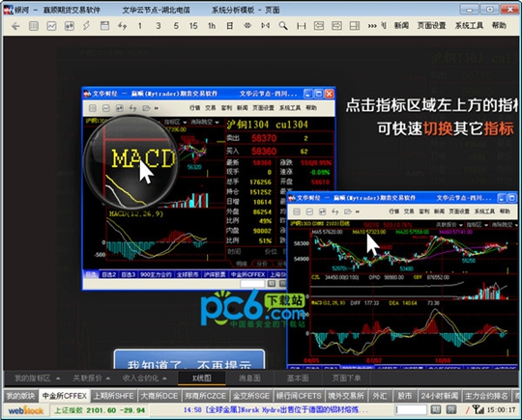Click the expand chart horizontally icon

tap(265, 26)
